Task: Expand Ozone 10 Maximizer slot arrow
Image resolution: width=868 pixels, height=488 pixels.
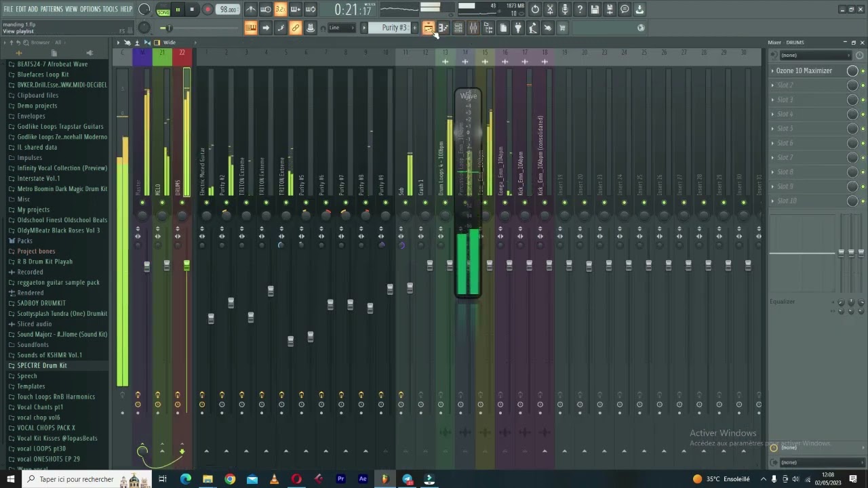Action: tap(772, 70)
